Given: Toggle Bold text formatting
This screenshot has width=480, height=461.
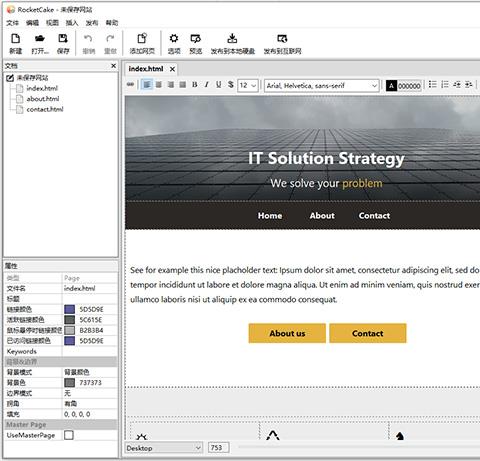Looking at the screenshot, I should pos(195,85).
